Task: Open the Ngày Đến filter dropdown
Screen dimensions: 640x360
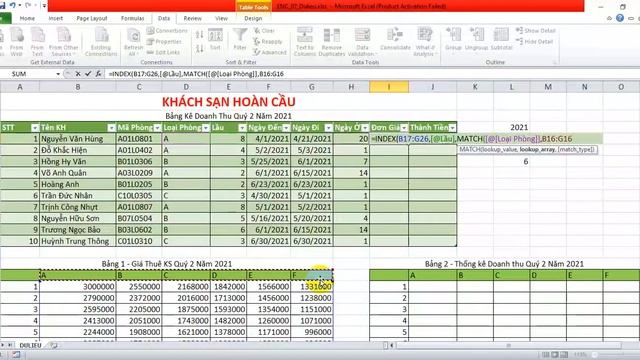Action: point(286,128)
